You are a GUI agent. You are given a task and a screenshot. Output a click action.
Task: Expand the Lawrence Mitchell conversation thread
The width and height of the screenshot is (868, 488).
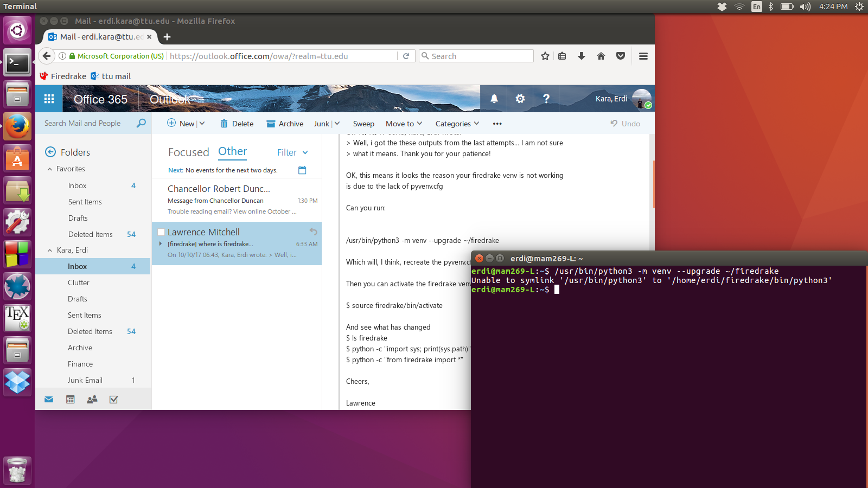(161, 244)
